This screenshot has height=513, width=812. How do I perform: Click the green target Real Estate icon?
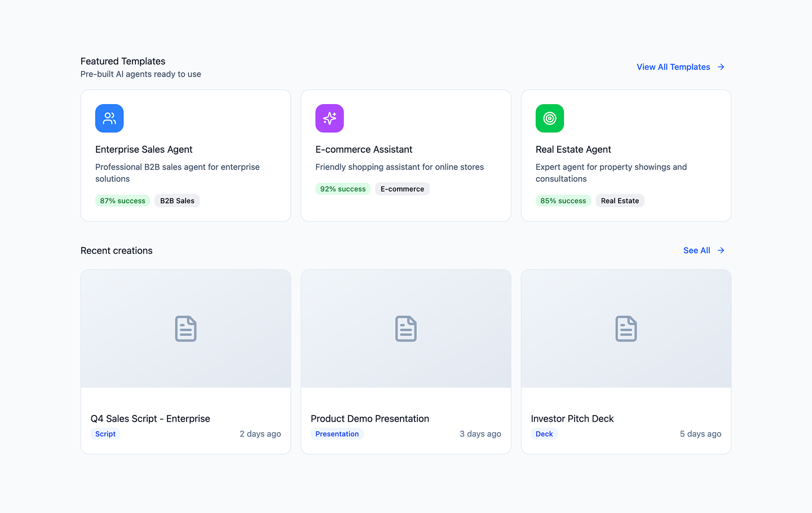(550, 118)
